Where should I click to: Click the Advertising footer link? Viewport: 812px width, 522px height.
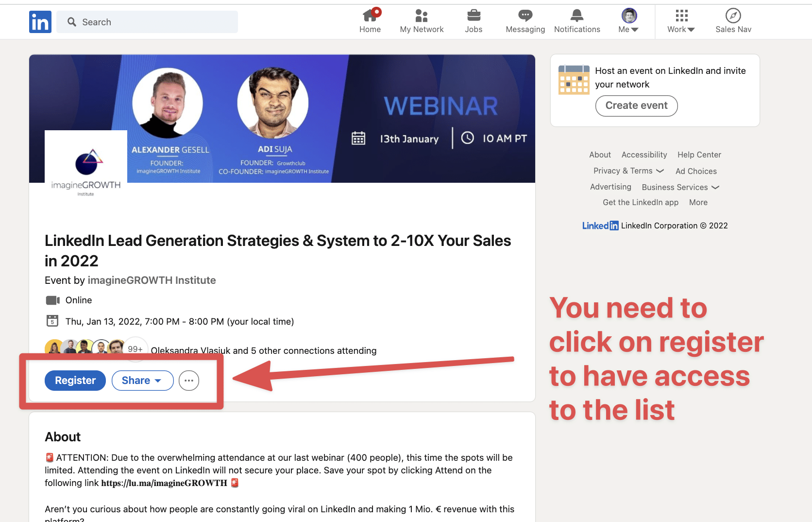[610, 187]
